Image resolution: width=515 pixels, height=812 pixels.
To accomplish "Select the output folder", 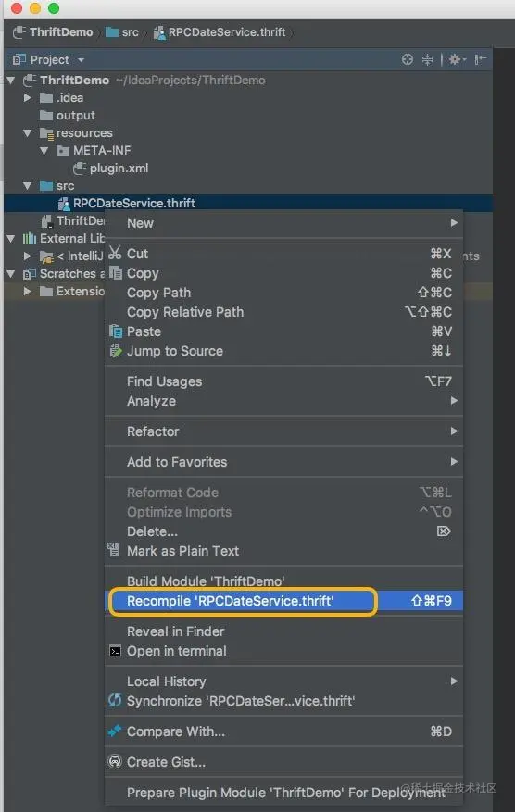I will [x=76, y=116].
